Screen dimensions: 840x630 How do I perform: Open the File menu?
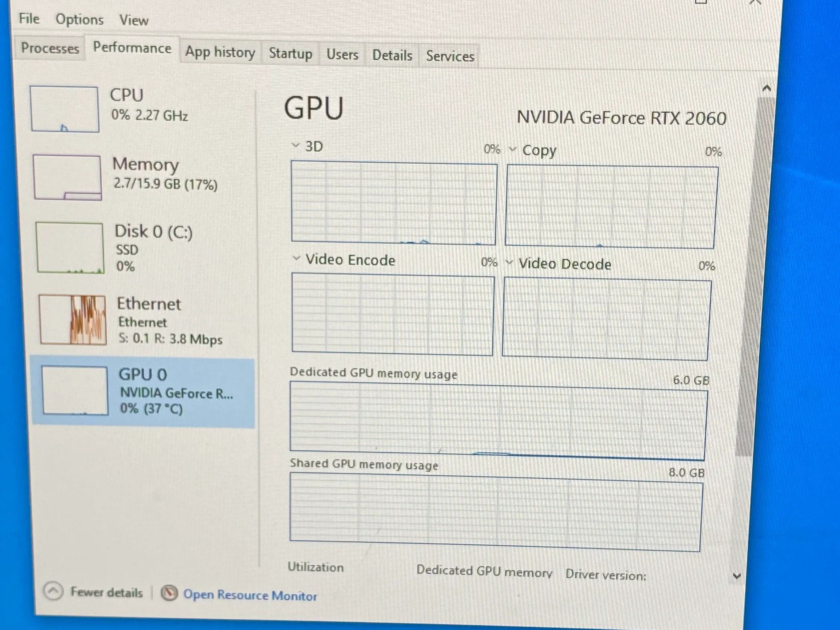[29, 18]
